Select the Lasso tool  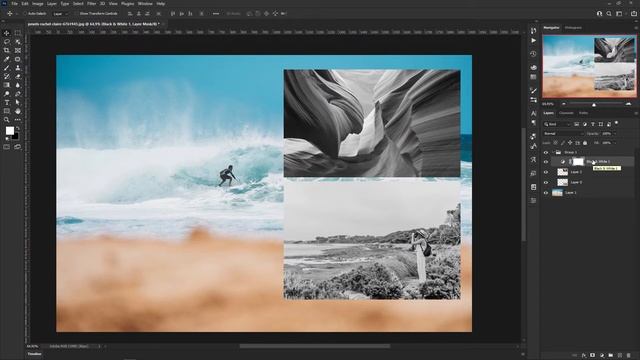7,42
